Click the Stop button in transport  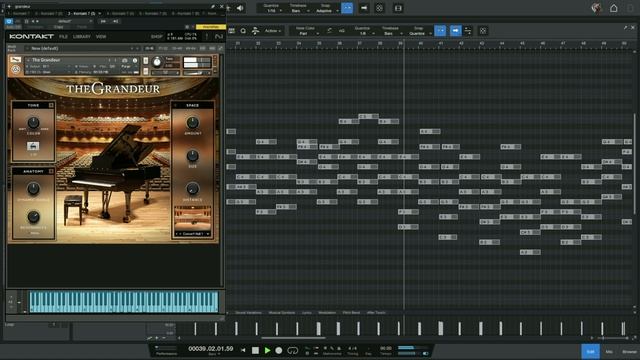[255, 350]
